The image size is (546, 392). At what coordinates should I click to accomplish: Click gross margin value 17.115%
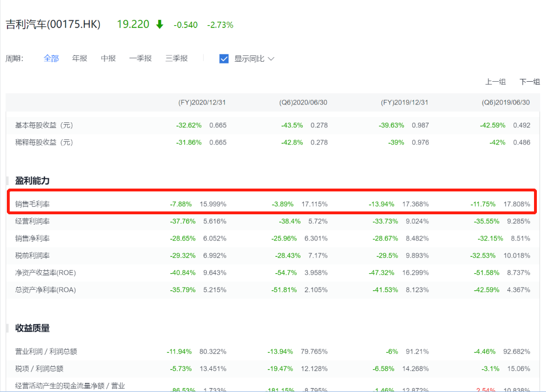point(315,204)
